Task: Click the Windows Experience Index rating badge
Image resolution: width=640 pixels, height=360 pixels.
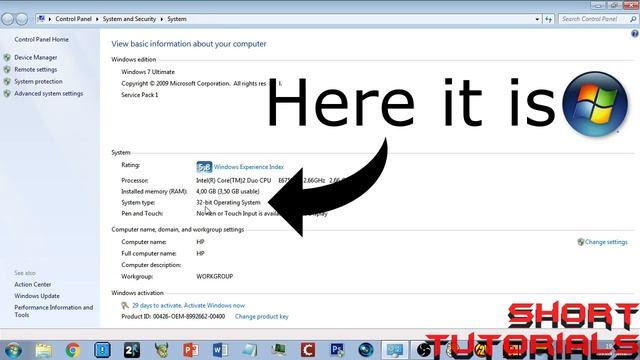Action: click(204, 167)
